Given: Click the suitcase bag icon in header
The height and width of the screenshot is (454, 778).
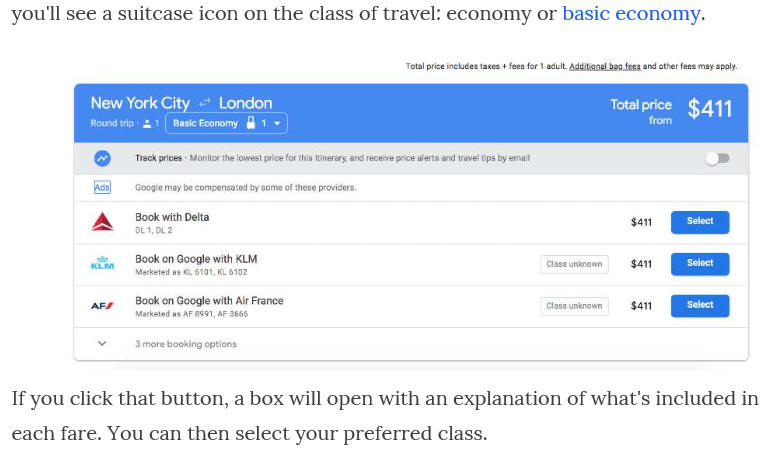Looking at the screenshot, I should [251, 123].
